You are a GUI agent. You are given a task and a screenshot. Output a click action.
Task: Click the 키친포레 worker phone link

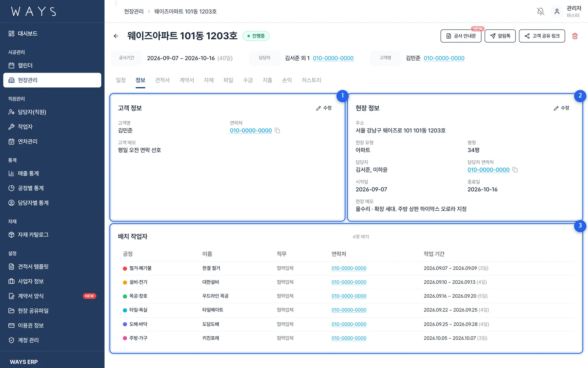pos(349,338)
